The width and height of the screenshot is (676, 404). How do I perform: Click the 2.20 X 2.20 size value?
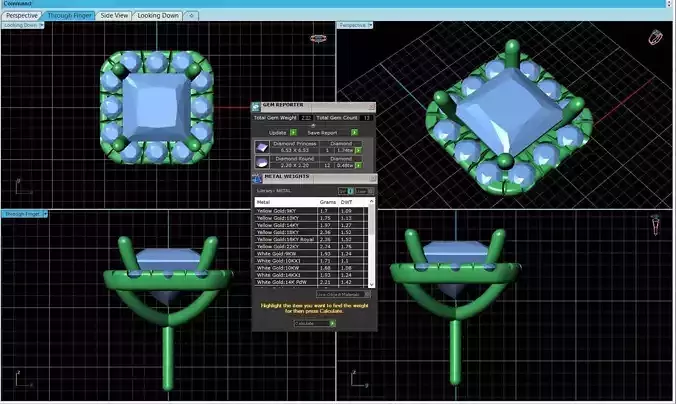click(295, 165)
